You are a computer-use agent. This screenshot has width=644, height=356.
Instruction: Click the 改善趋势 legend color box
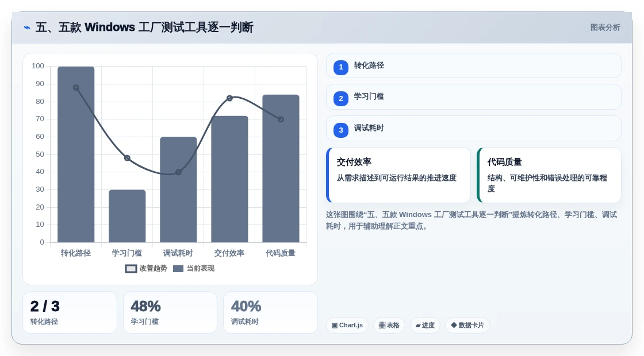(x=131, y=269)
